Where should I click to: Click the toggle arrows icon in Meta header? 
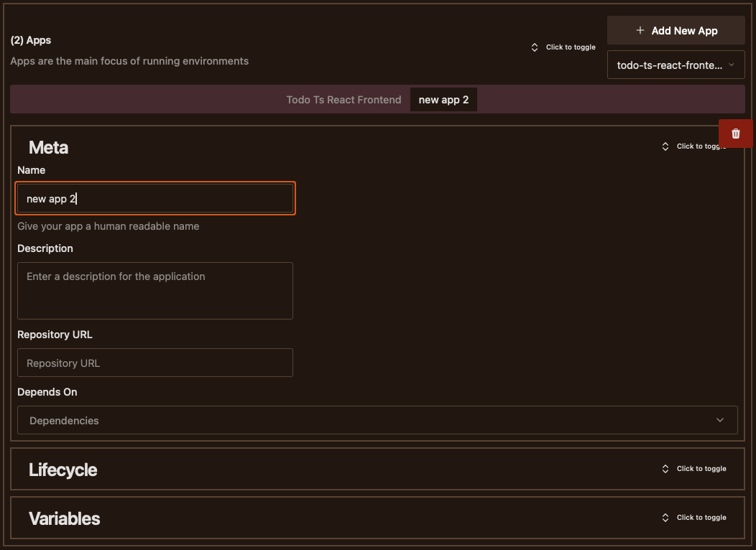pyautogui.click(x=665, y=146)
